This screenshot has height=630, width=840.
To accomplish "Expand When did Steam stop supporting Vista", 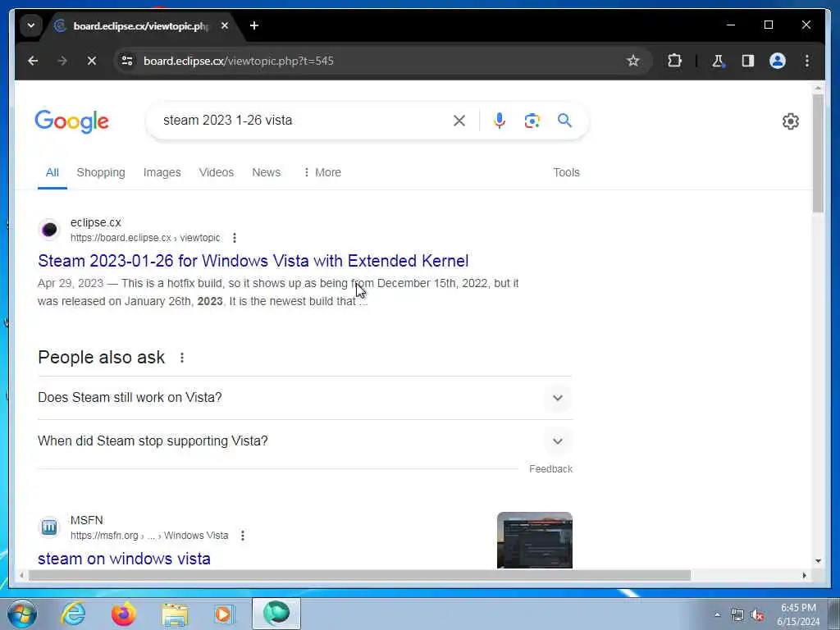I will pyautogui.click(x=305, y=441).
